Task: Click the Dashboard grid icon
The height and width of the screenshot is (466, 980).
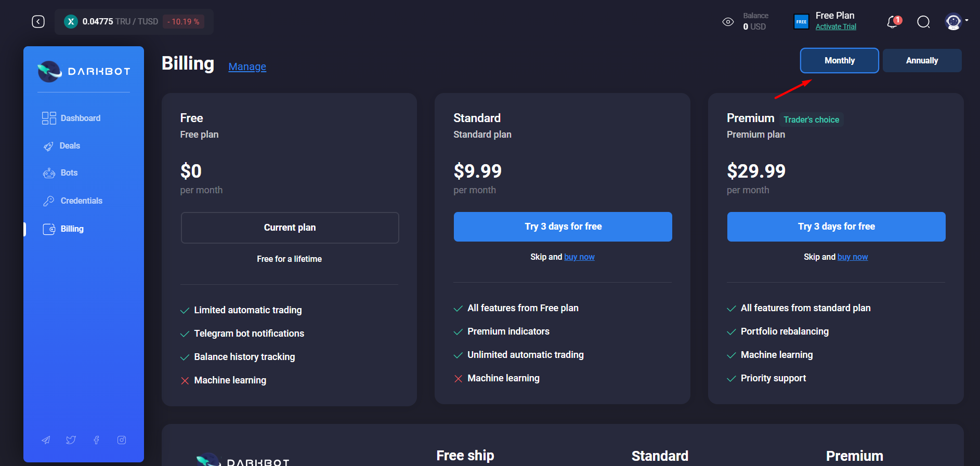Action: coord(49,118)
